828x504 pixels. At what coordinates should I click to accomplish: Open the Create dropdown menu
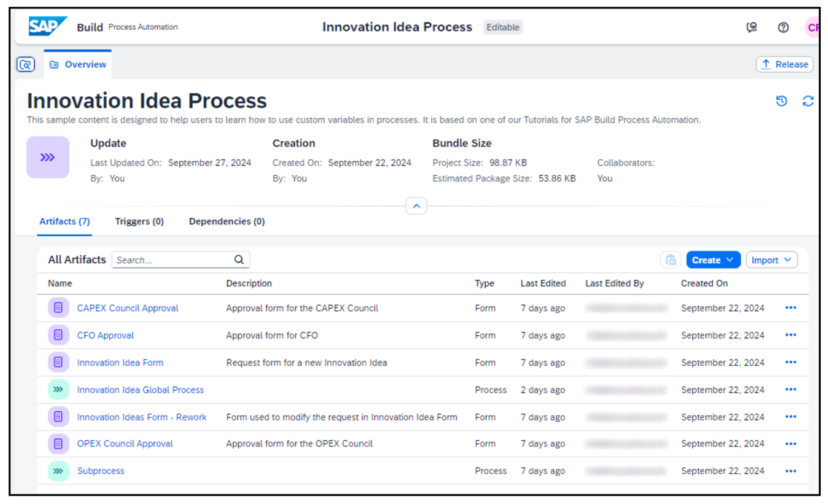[x=713, y=260]
